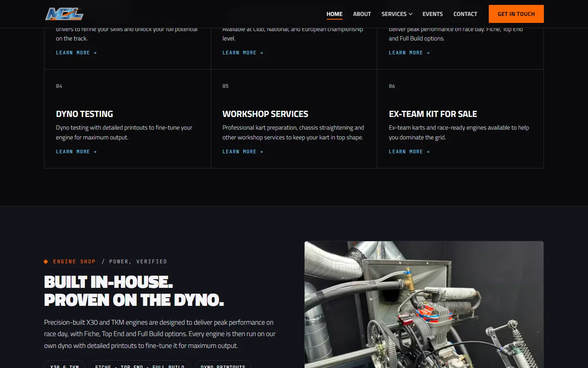588x368 pixels.
Task: Click the Dyno Printouts tag pill
Action: click(x=223, y=365)
